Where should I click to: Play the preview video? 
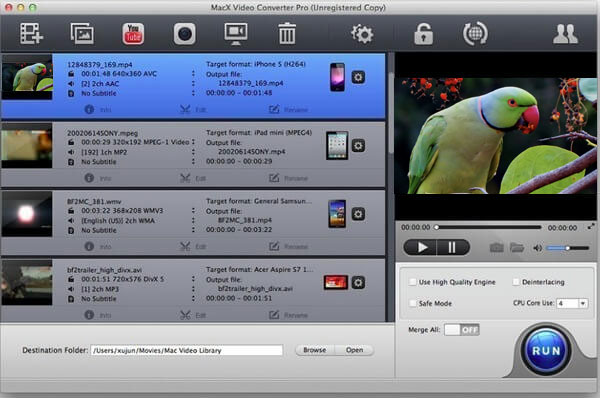pyautogui.click(x=420, y=248)
